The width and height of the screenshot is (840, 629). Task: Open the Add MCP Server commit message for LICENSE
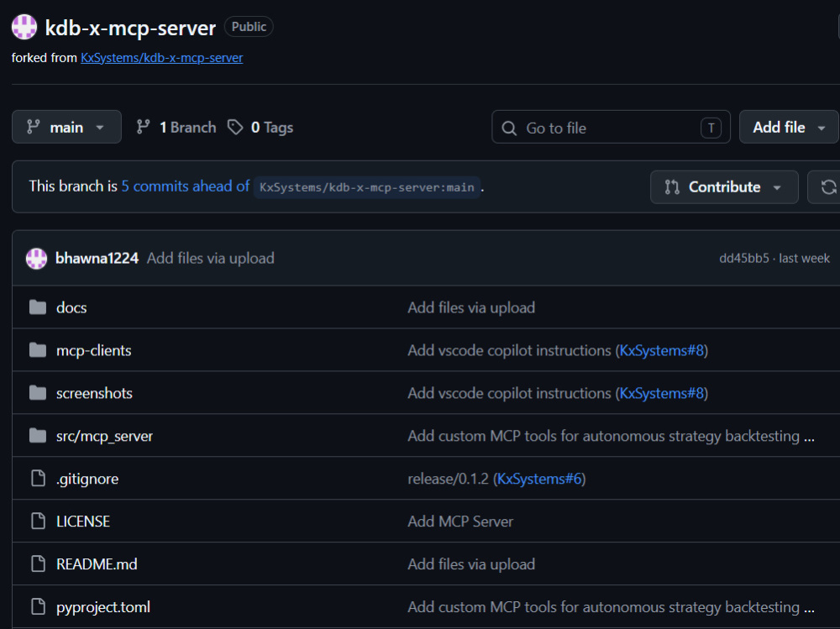(x=460, y=522)
